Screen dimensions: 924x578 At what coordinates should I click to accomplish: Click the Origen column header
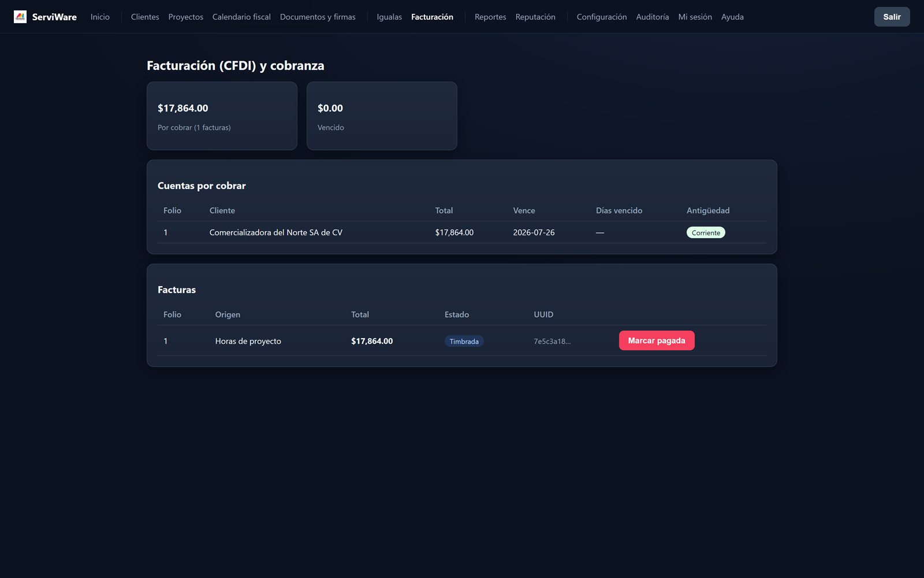click(228, 314)
